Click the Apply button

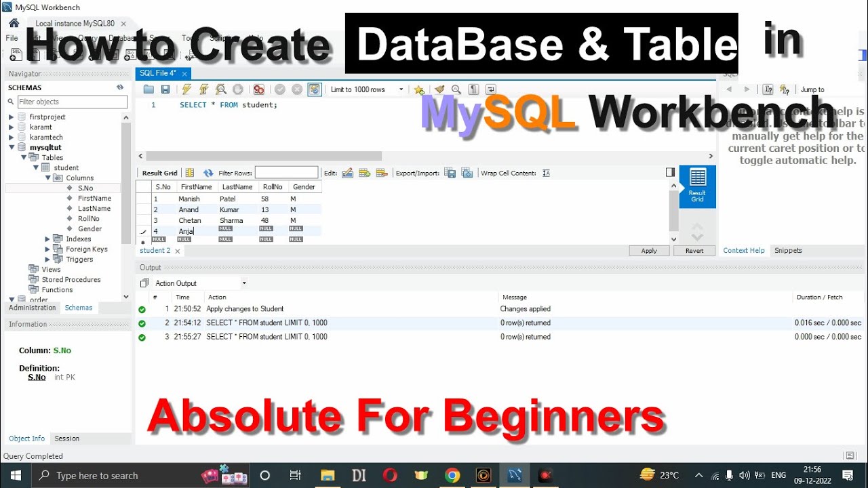[649, 251]
